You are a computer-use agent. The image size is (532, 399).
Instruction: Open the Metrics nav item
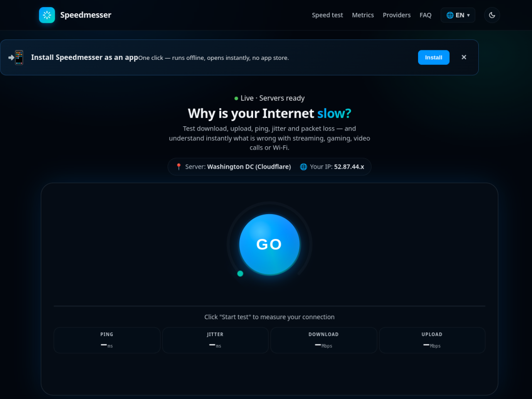[363, 15]
